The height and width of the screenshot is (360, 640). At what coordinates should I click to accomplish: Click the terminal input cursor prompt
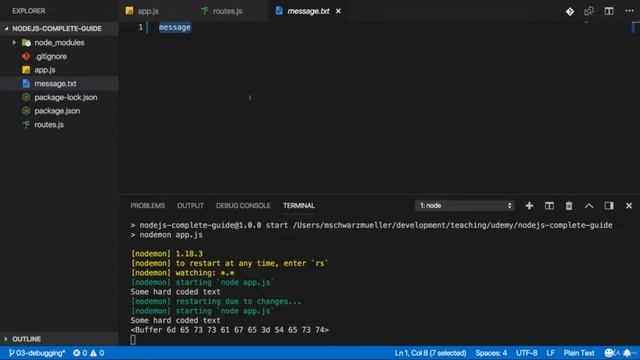(x=133, y=340)
